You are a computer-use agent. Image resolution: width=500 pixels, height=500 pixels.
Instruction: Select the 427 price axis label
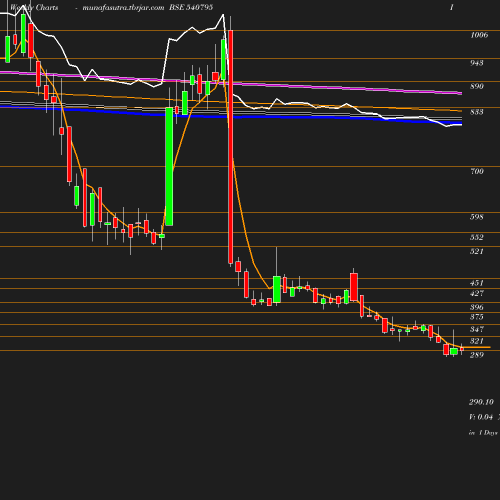[477, 293]
